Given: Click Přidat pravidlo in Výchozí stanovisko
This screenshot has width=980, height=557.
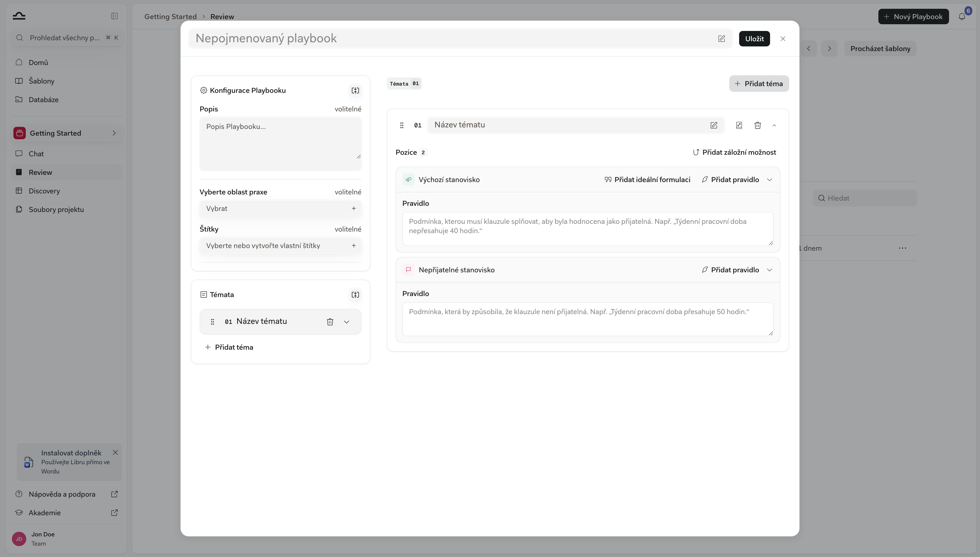Looking at the screenshot, I should coord(731,180).
